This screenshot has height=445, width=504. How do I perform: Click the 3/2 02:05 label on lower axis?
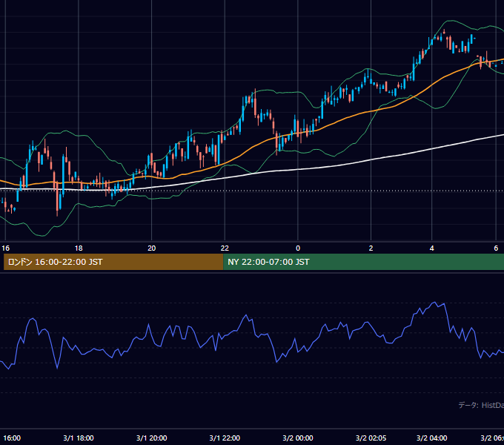[371, 438]
